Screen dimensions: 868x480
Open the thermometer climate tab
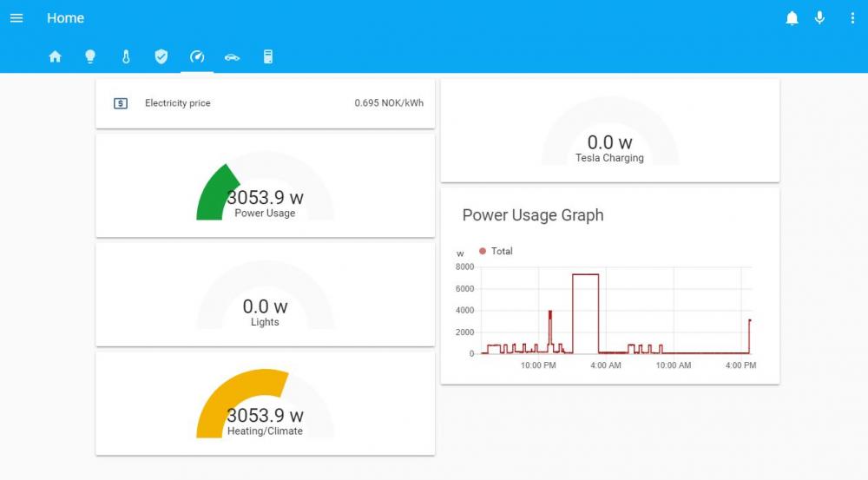pyautogui.click(x=126, y=57)
